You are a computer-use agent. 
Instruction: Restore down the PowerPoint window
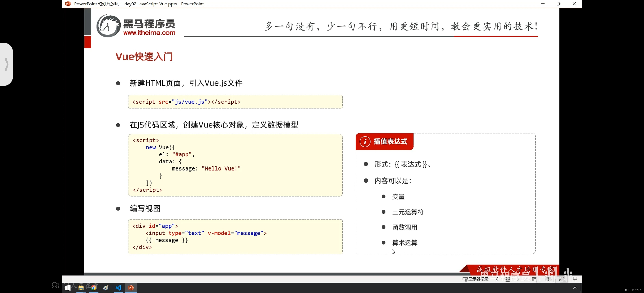click(x=558, y=4)
